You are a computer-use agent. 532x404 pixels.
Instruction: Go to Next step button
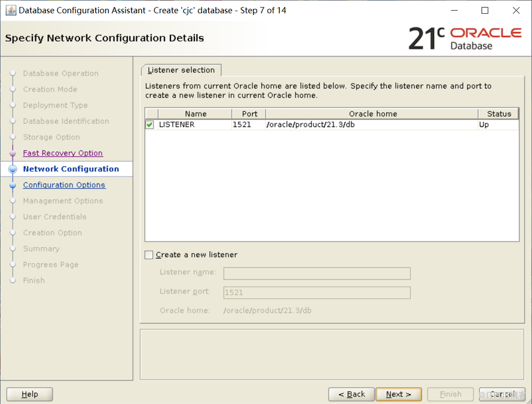399,394
